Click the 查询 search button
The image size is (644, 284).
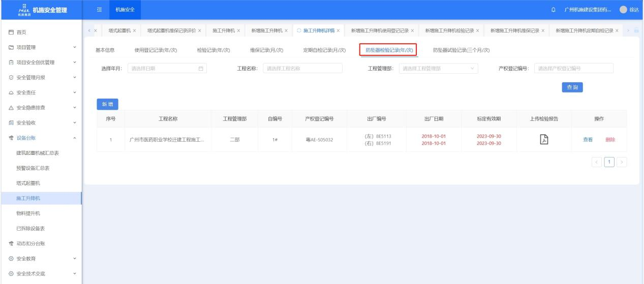click(572, 87)
